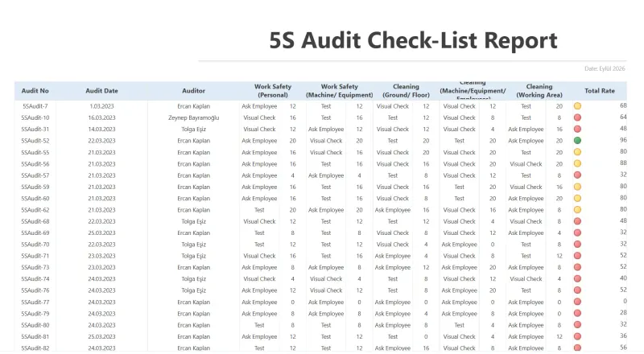This screenshot has width=644, height=354.
Task: Click the red status dot in row 5SAudit-79
Action: pos(577,313)
